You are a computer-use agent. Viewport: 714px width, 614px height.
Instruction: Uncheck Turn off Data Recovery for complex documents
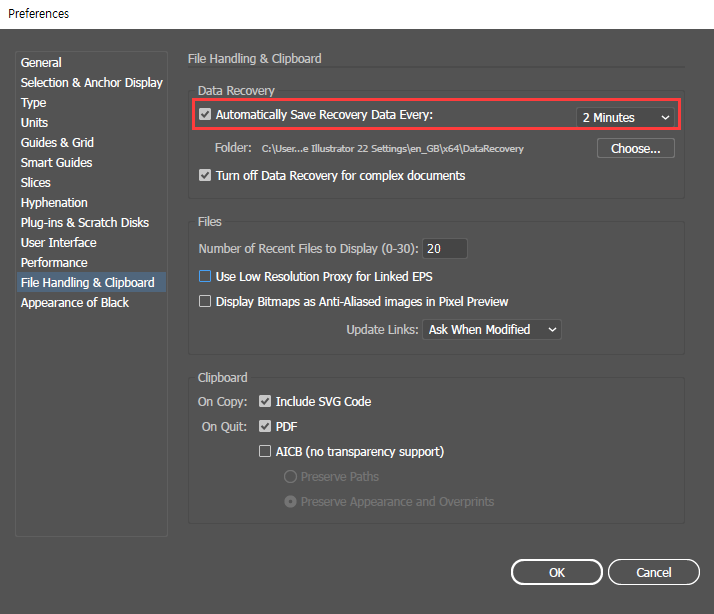click(x=205, y=175)
